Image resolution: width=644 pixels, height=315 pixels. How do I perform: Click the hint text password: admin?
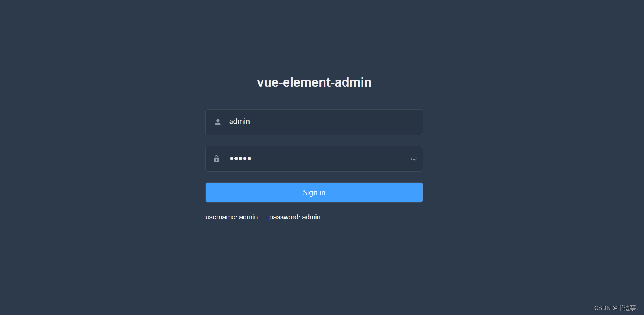coord(294,217)
